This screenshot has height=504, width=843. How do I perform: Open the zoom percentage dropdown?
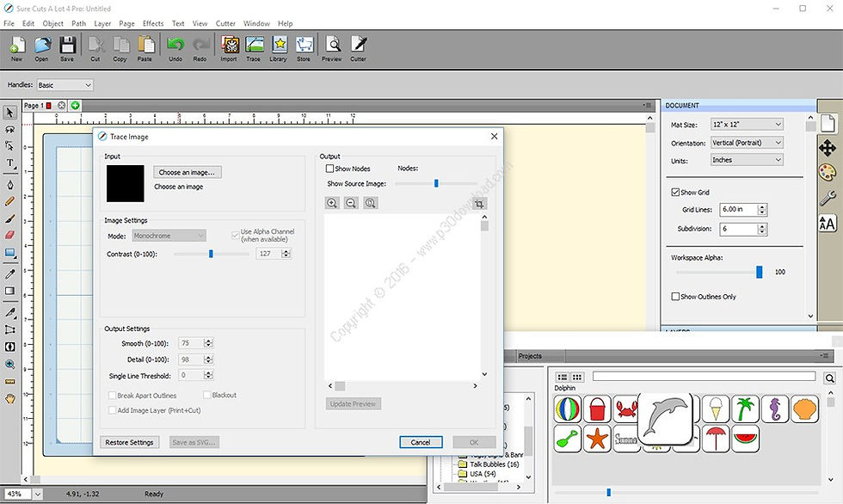click(38, 494)
